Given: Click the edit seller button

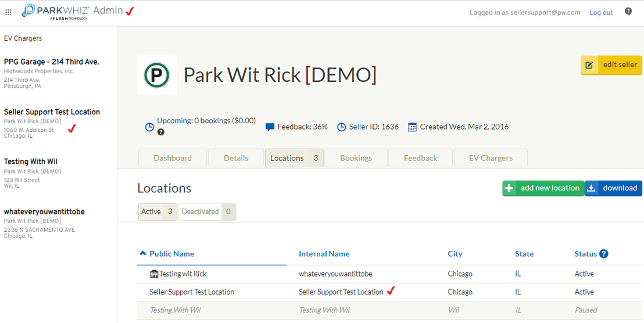Looking at the screenshot, I should 611,65.
